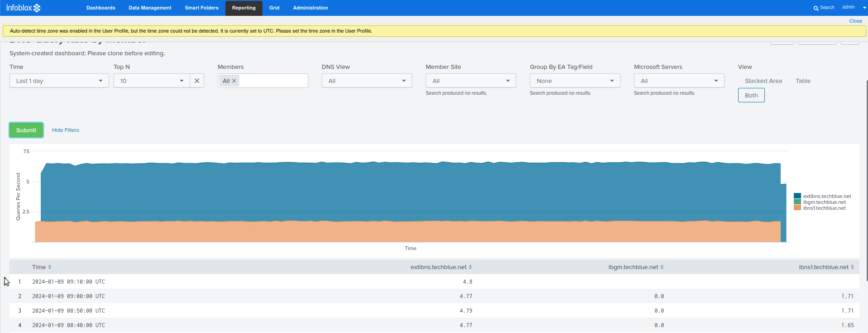Clear the Top N value with X
Viewport: 868px width, 333px height.
point(197,81)
